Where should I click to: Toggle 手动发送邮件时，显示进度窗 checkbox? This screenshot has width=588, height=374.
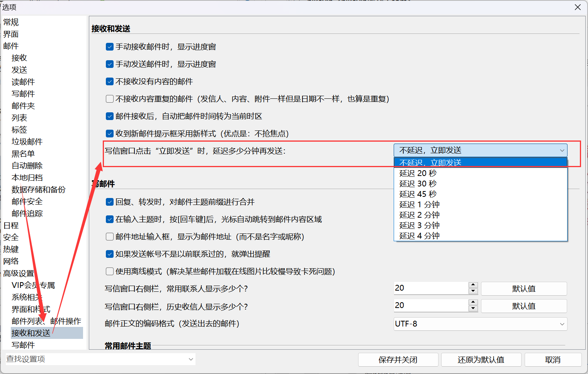tap(110, 64)
